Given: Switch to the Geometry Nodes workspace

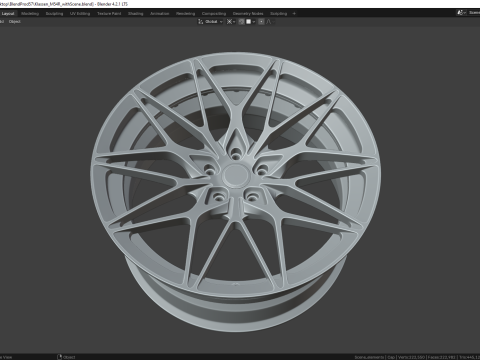Looking at the screenshot, I should click(248, 14).
